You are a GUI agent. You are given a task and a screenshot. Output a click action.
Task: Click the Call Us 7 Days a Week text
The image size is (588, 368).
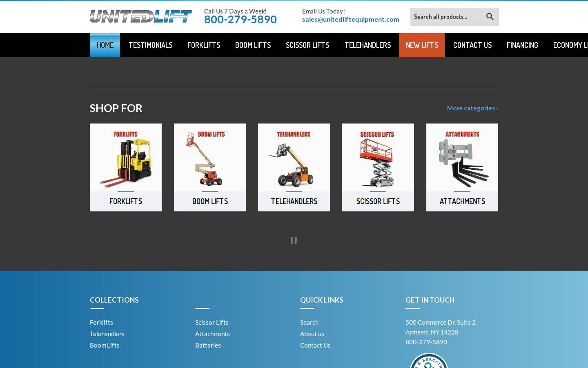[235, 11]
